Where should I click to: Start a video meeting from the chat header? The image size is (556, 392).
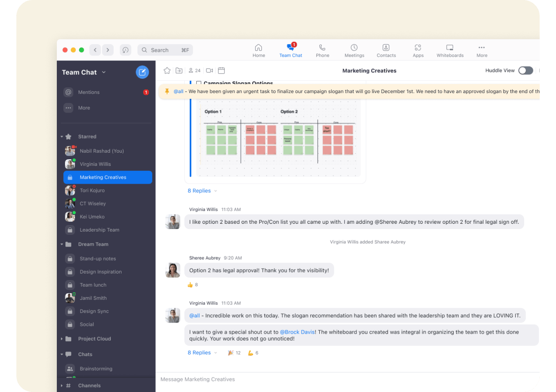click(x=209, y=71)
